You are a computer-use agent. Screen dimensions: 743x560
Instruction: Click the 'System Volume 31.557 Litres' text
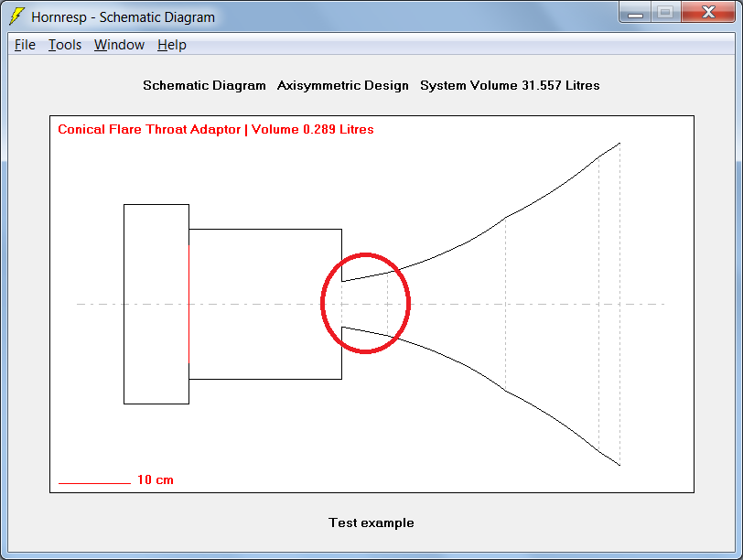[x=510, y=85]
